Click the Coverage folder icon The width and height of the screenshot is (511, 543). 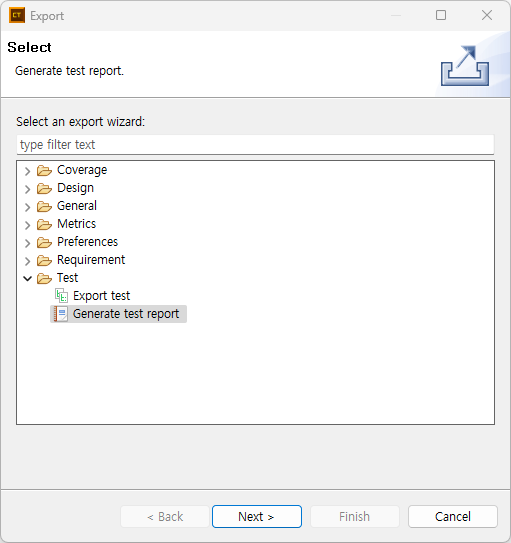pyautogui.click(x=44, y=170)
